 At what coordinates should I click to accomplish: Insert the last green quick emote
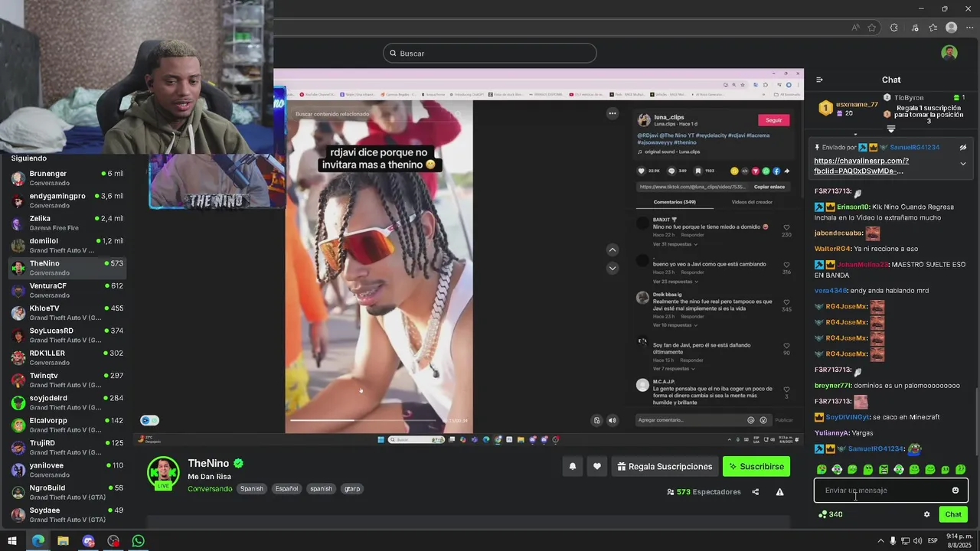(x=961, y=469)
